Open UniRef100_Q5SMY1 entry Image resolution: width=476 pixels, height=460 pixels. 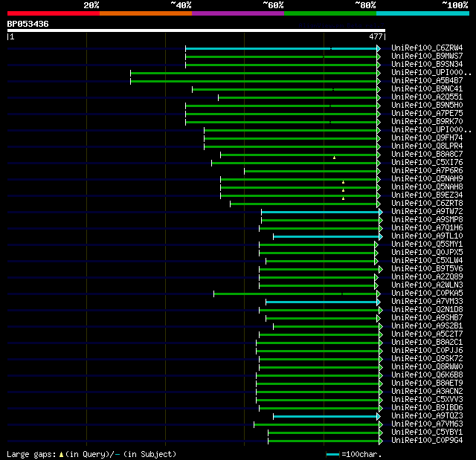click(x=427, y=244)
